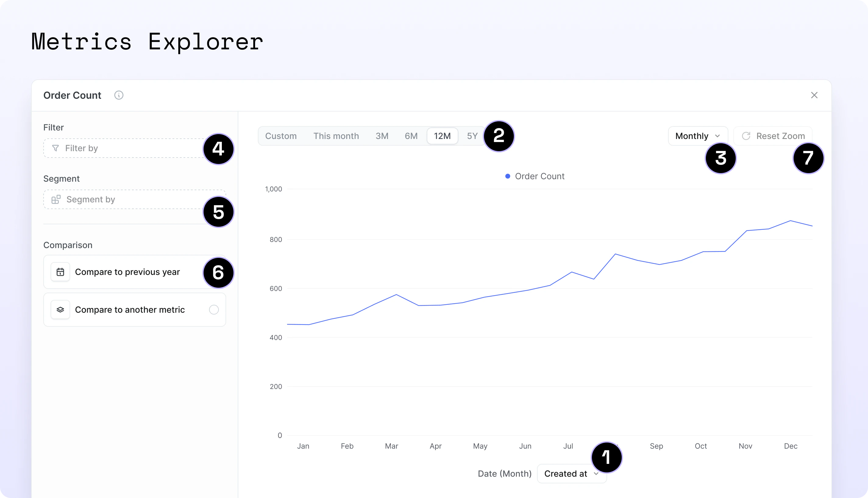This screenshot has width=868, height=498.
Task: Choose the Custom date range tab
Action: click(281, 136)
